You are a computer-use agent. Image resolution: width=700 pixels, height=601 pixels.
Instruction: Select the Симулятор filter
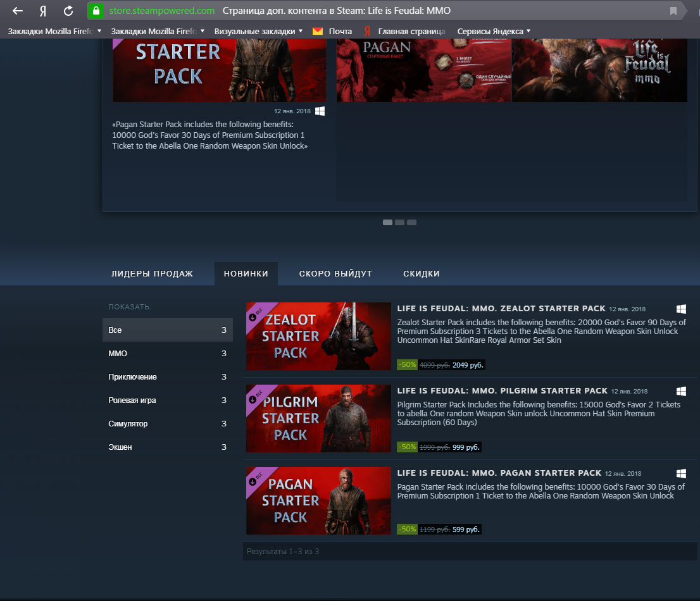(168, 424)
